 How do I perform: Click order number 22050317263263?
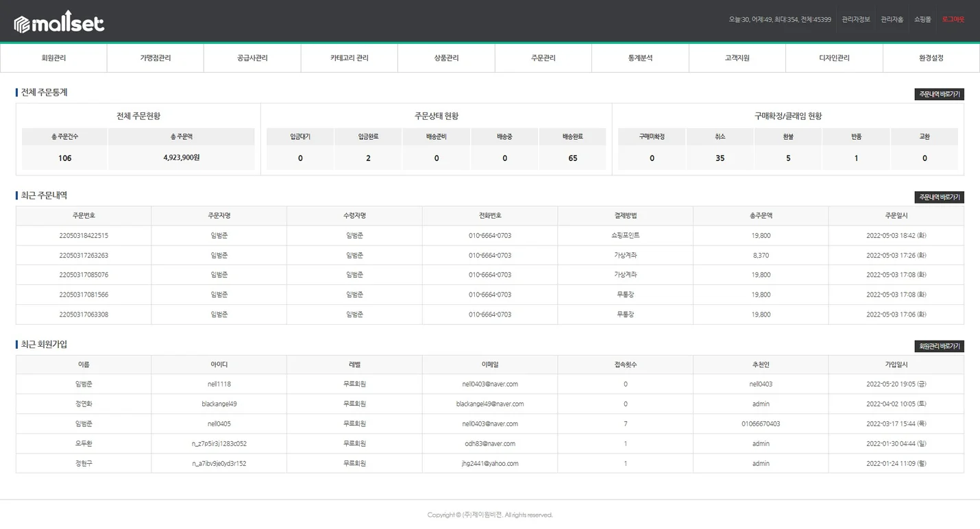(x=84, y=256)
